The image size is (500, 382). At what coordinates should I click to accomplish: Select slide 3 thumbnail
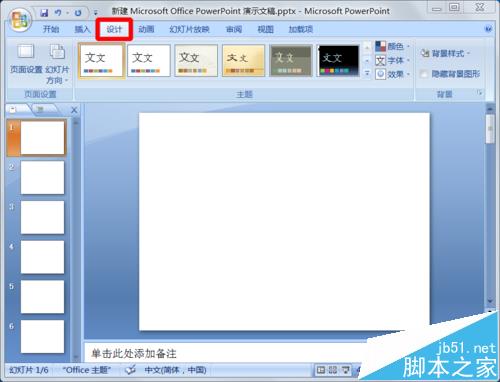(x=42, y=217)
